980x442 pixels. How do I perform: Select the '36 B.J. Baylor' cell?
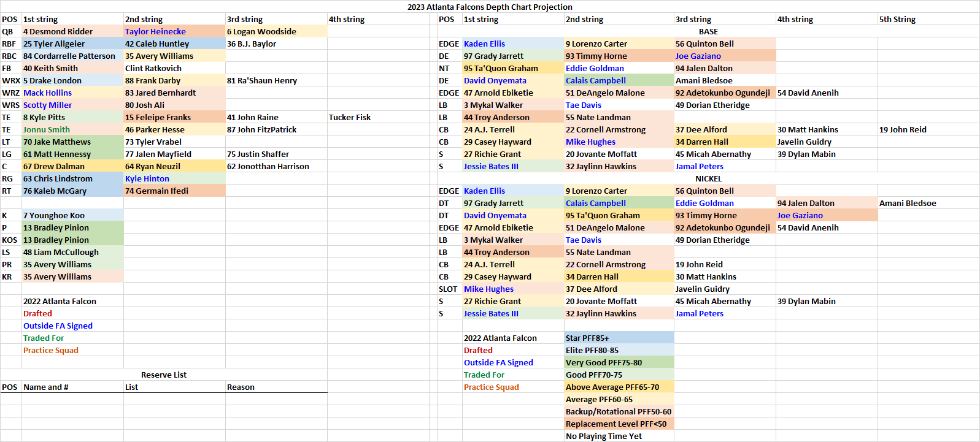pos(276,44)
